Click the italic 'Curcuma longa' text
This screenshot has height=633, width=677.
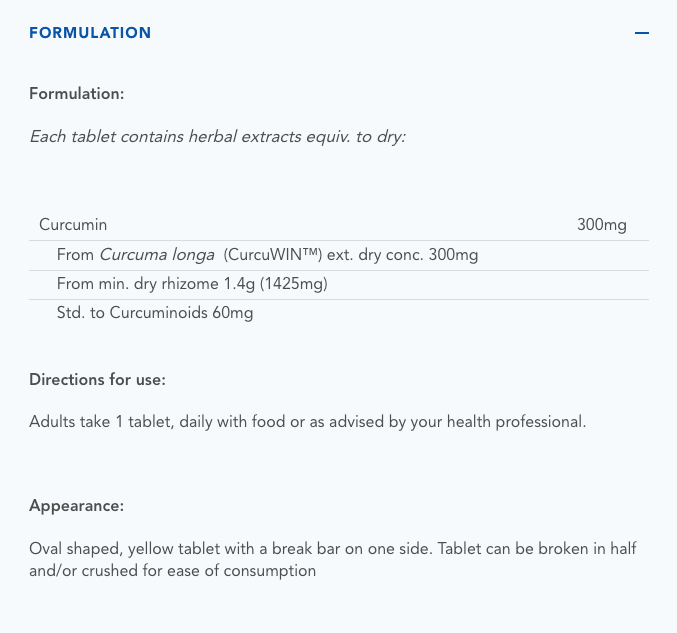[157, 255]
